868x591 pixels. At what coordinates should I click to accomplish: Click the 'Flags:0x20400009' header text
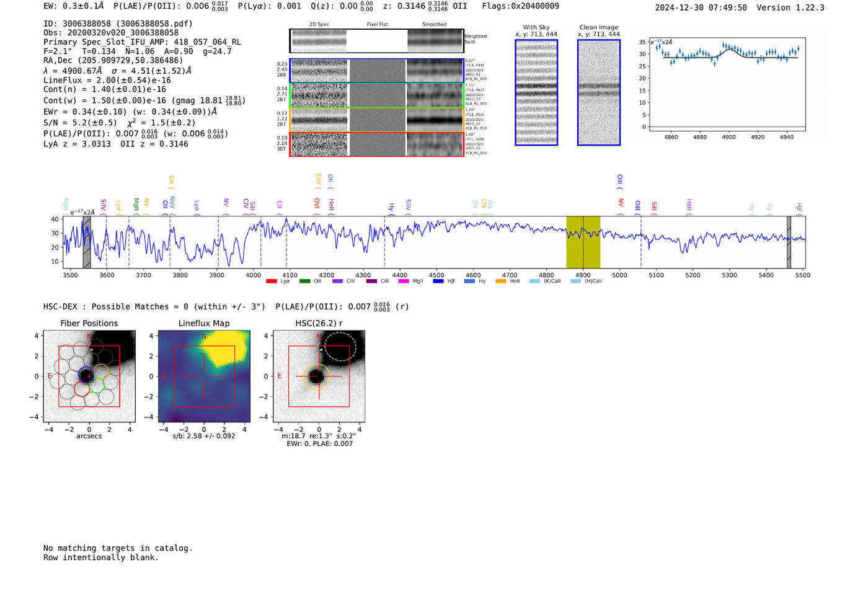[520, 6]
